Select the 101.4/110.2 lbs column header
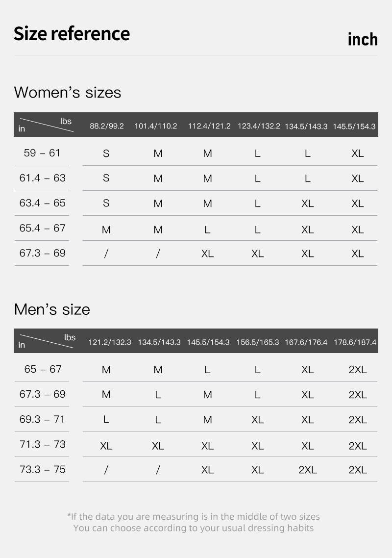The image size is (392, 558). coord(156,126)
